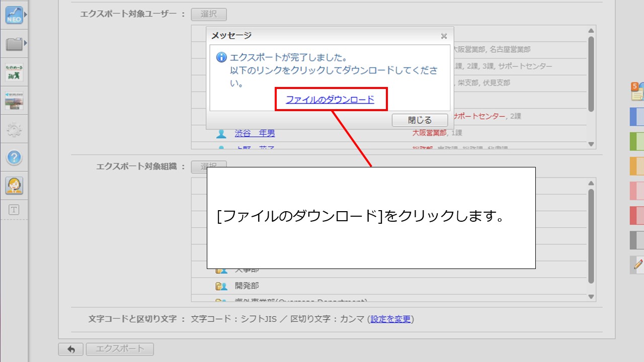The image size is (644, 362).
Task: Click the gray folder icon in sidebar
Action: coord(14,44)
